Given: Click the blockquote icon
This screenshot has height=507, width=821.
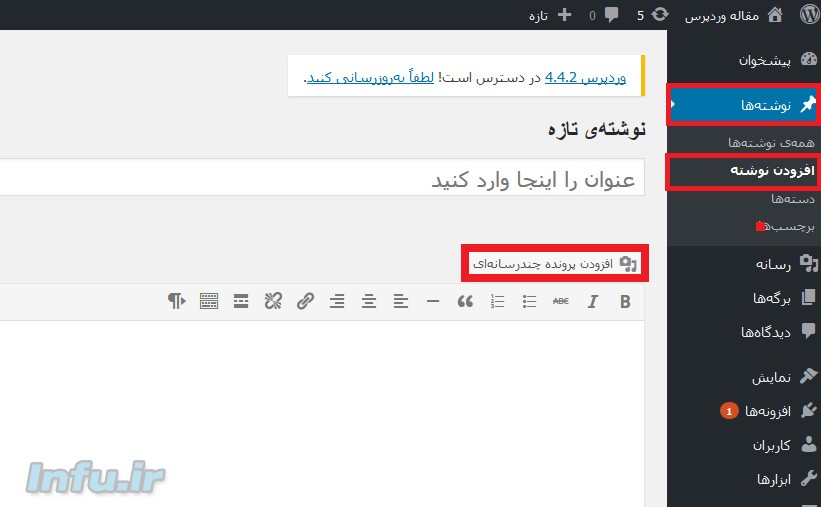Looking at the screenshot, I should (x=464, y=301).
